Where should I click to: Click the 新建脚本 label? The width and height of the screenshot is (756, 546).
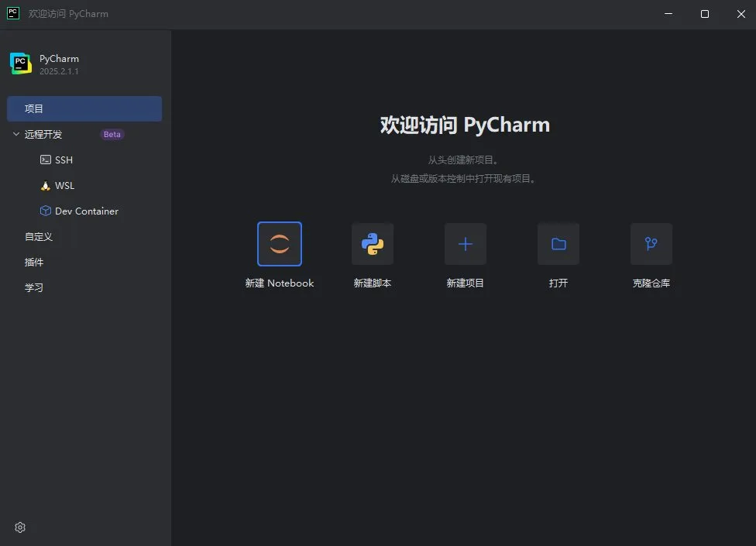[373, 283]
